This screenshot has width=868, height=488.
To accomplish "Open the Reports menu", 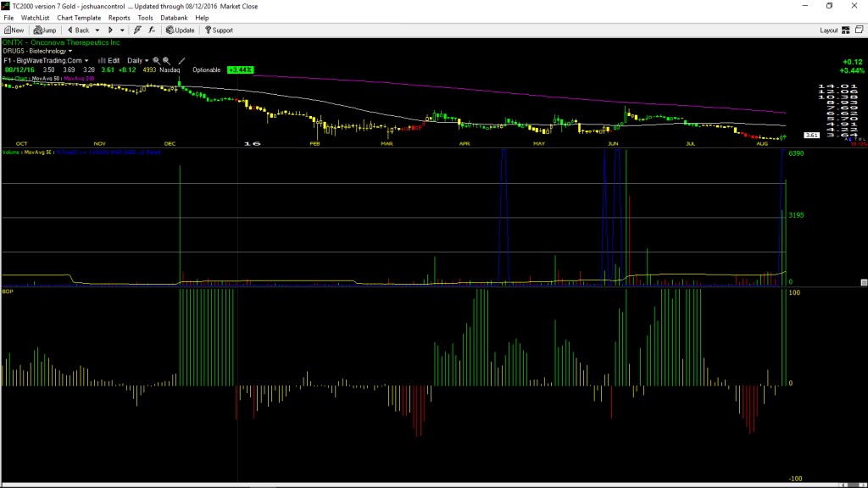I will click(x=119, y=18).
